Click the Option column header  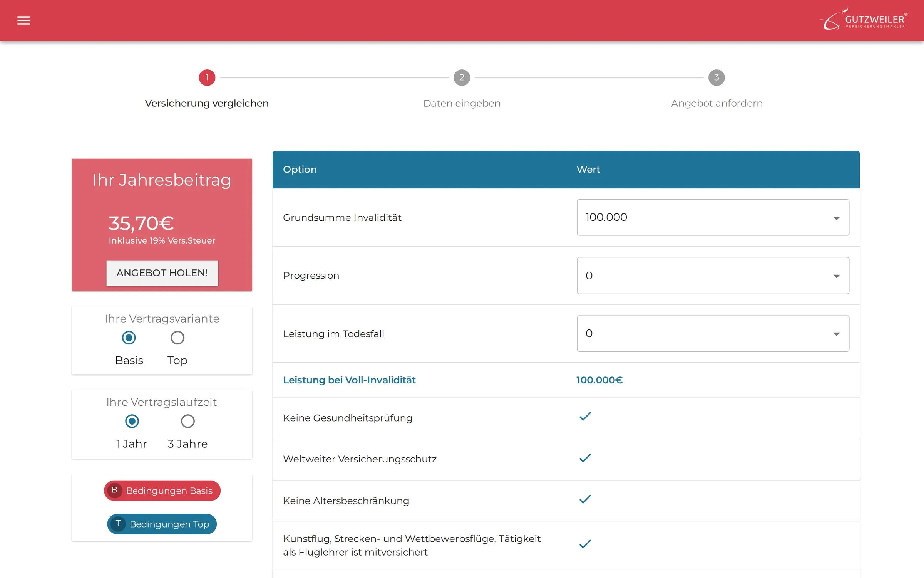click(x=300, y=170)
